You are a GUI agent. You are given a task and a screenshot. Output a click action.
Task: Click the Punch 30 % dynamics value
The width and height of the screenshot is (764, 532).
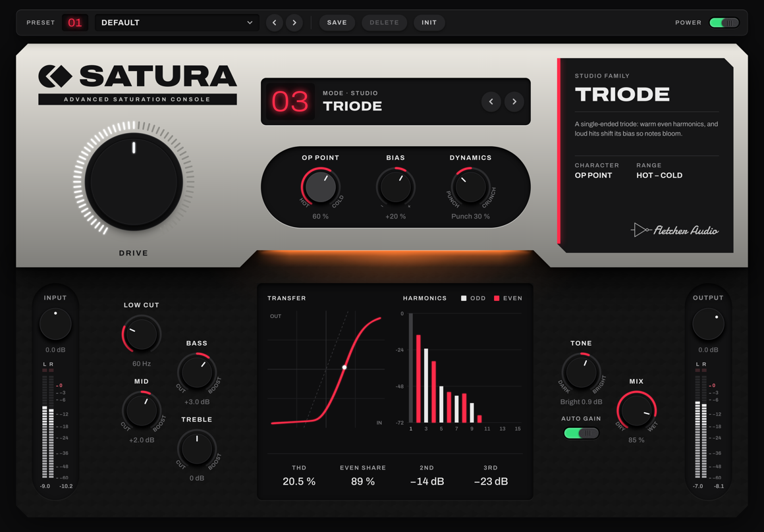470,217
